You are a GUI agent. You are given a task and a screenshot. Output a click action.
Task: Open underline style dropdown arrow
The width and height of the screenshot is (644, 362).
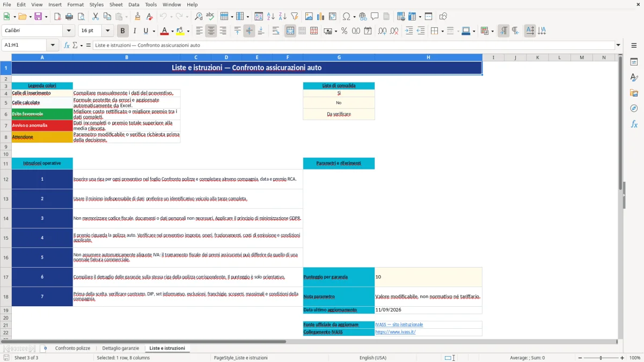click(153, 31)
